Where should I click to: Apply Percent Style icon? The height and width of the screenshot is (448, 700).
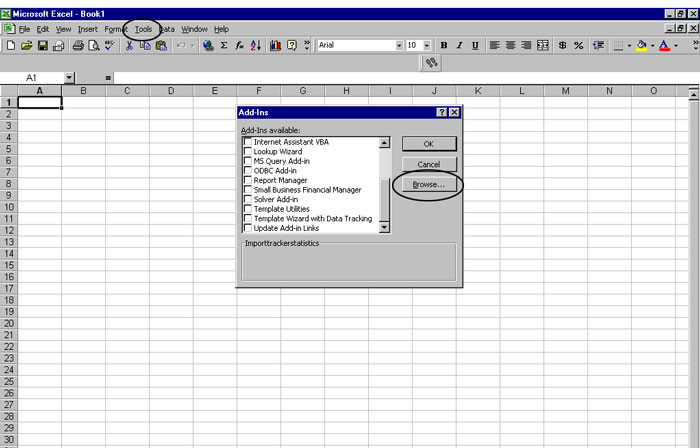pyautogui.click(x=579, y=45)
